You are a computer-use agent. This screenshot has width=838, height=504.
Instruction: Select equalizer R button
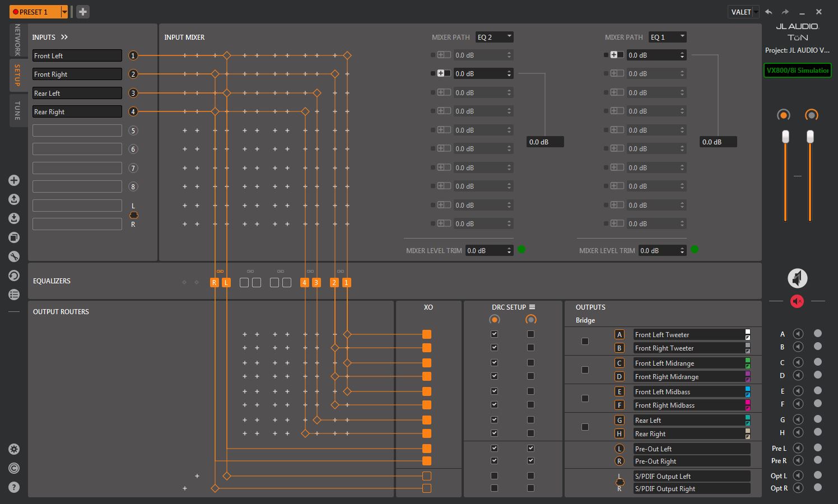coord(214,283)
